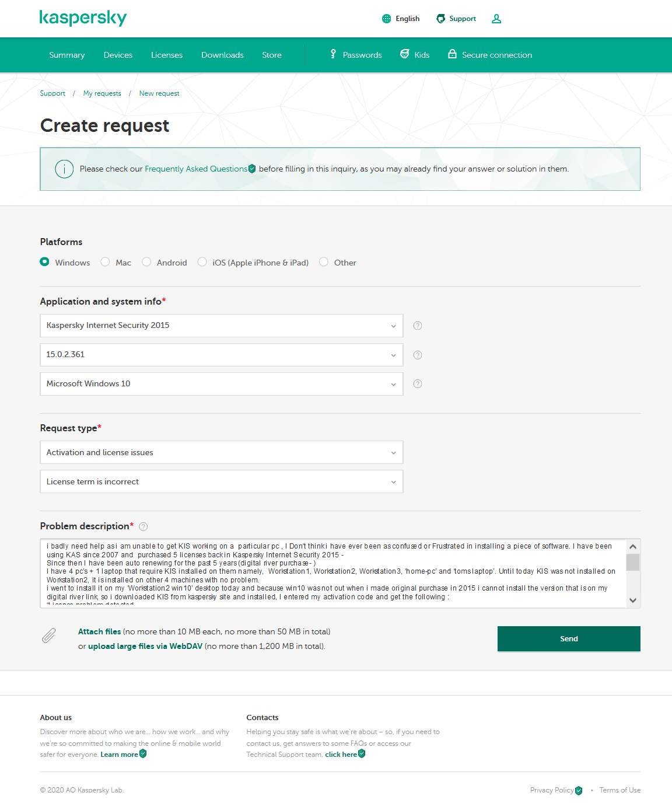Open the Activation and license issues dropdown
The height and width of the screenshot is (810, 672).
[x=222, y=452]
